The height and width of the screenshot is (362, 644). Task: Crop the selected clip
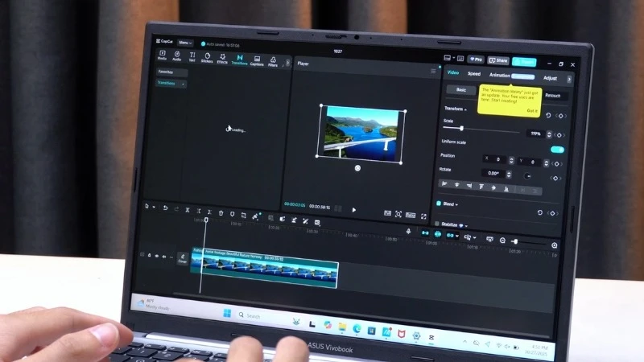[x=244, y=215]
